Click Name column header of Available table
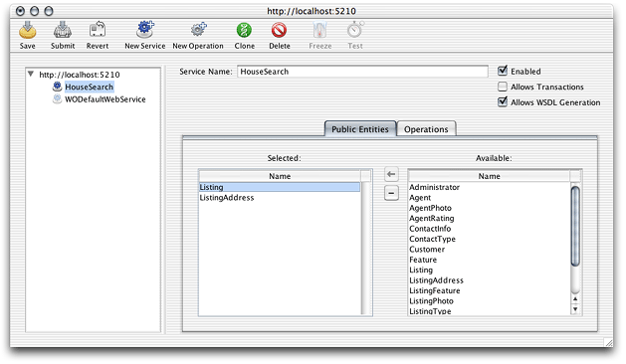The image size is (626, 364). pyautogui.click(x=489, y=176)
